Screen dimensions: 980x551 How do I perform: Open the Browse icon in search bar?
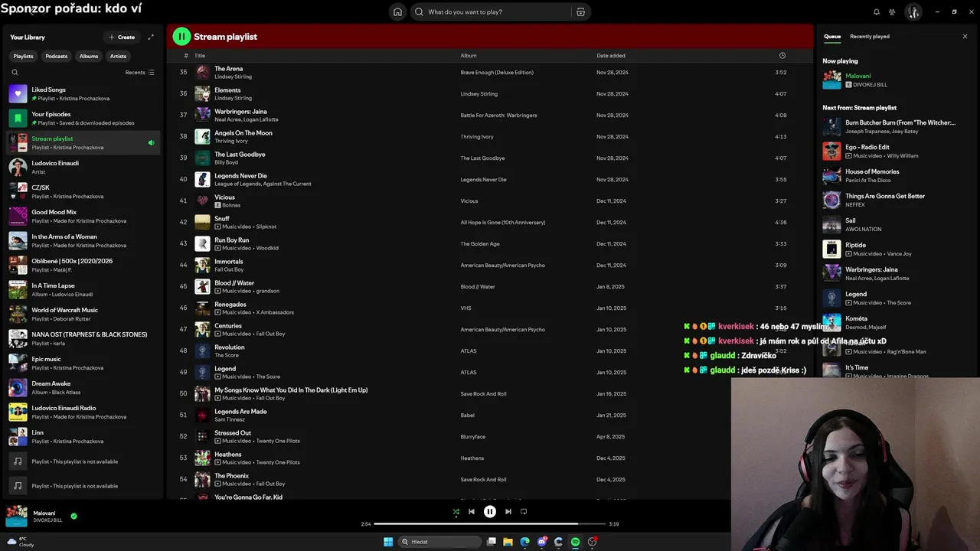[x=580, y=11]
